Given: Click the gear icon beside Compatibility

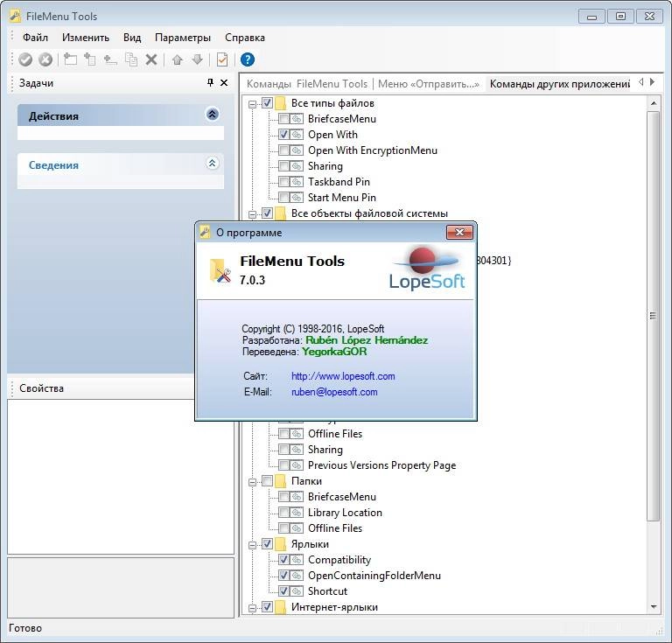Looking at the screenshot, I should tap(296, 560).
